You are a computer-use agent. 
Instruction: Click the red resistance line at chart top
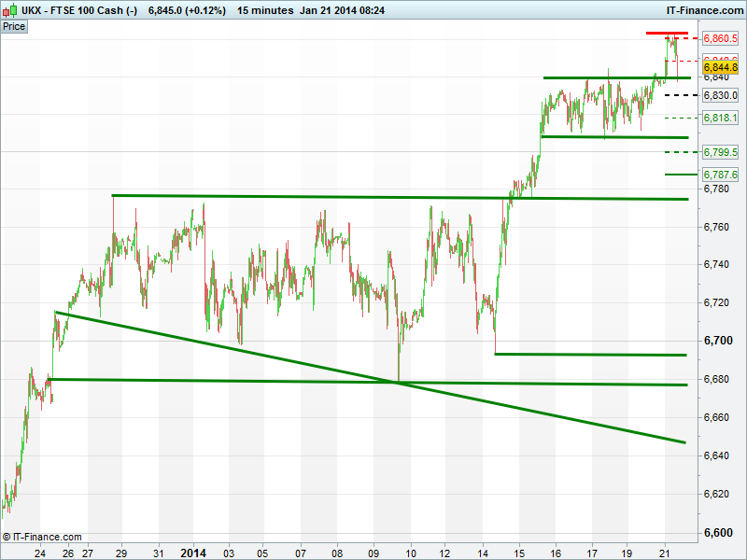tap(667, 34)
